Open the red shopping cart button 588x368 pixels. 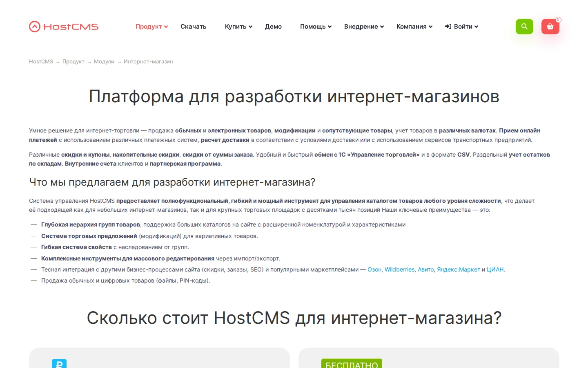point(550,27)
